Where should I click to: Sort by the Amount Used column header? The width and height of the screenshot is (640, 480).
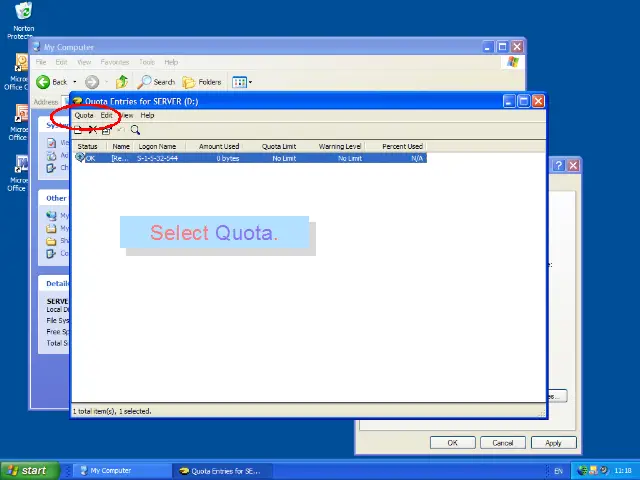click(218, 147)
